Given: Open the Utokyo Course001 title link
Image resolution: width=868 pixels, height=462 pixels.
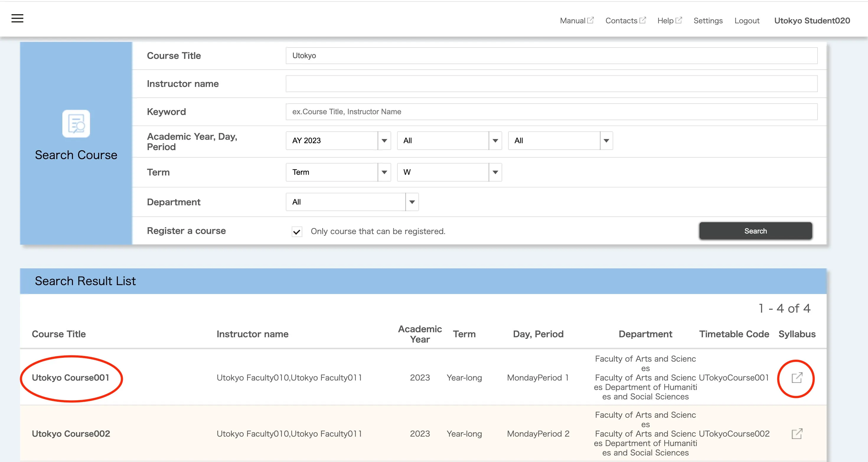Looking at the screenshot, I should [71, 378].
